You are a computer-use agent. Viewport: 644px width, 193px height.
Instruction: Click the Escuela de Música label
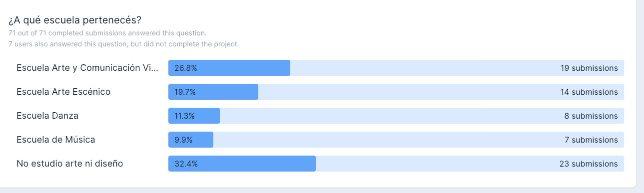click(x=56, y=140)
